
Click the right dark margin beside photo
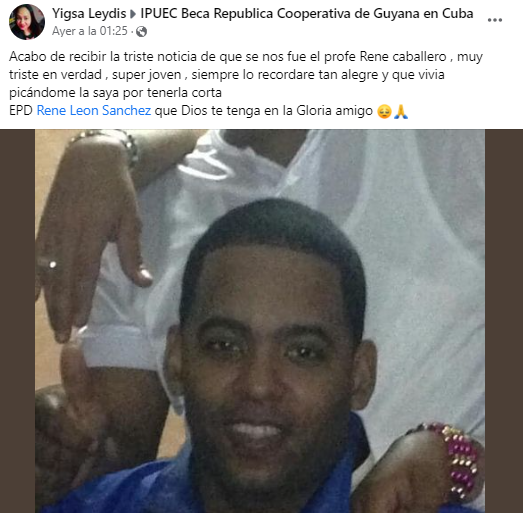click(x=504, y=321)
